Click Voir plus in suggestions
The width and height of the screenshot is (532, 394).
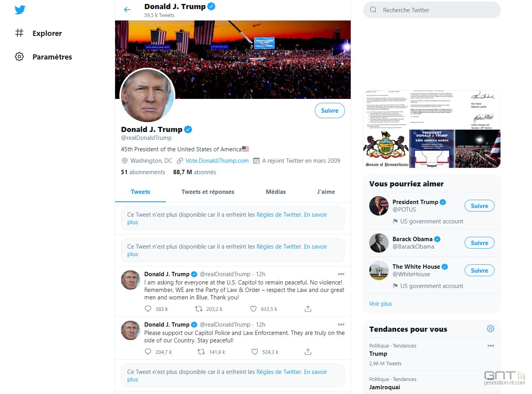tap(381, 304)
